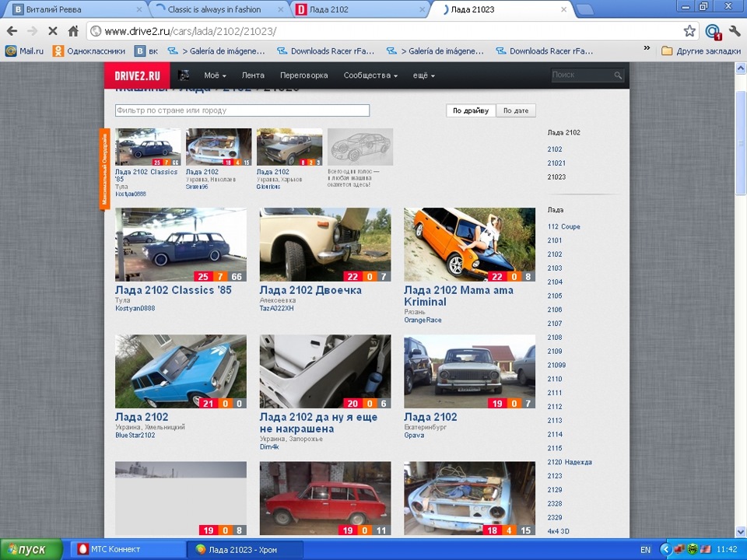Sort cars По драйву
The width and height of the screenshot is (747, 560).
point(471,110)
